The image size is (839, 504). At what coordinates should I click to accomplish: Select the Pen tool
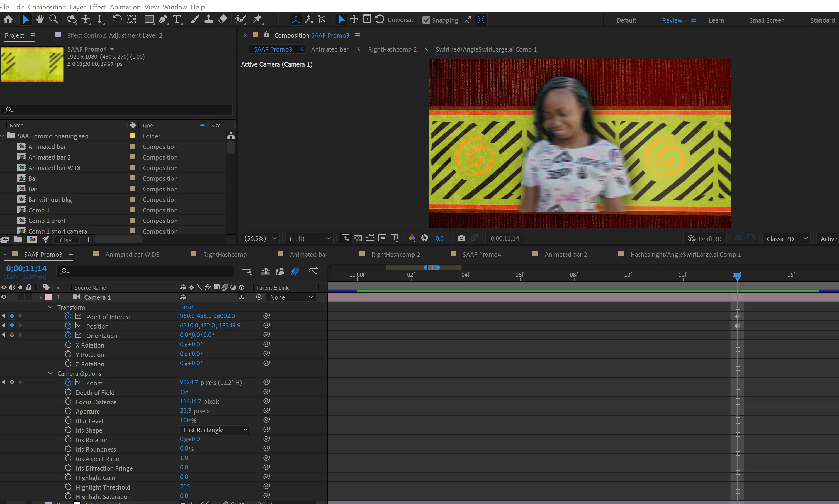(x=163, y=19)
